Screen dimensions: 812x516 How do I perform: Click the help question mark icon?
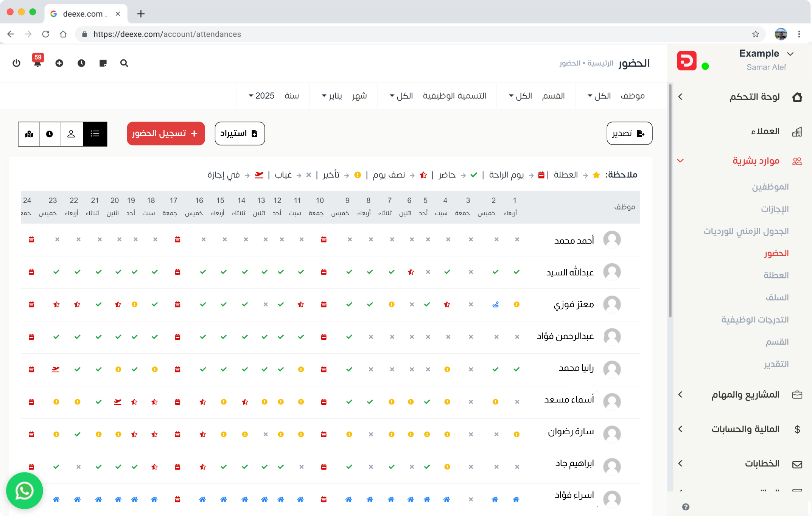click(x=686, y=507)
